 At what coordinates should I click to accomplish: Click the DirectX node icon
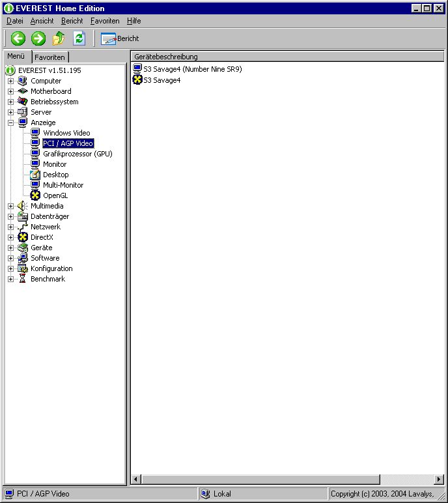(x=22, y=237)
